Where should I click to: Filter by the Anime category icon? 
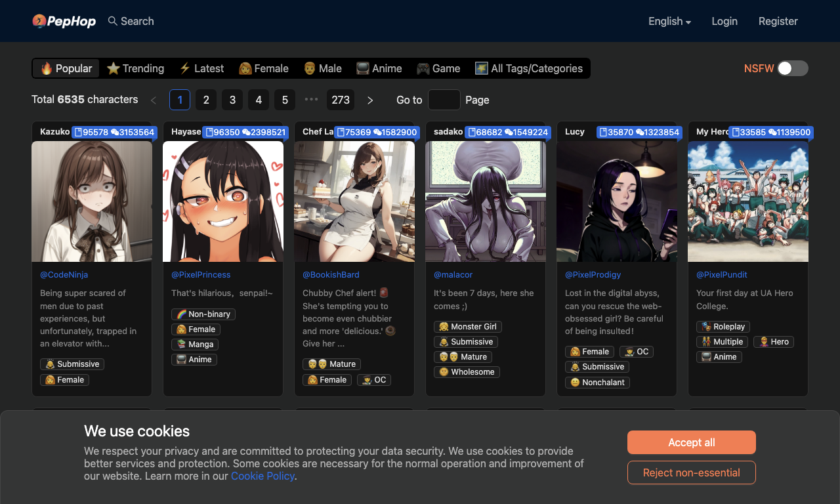363,68
